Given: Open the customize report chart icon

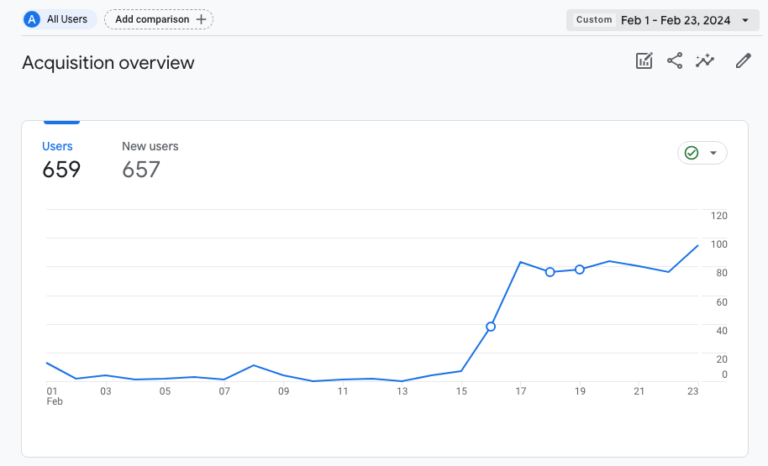Looking at the screenshot, I should (x=644, y=61).
